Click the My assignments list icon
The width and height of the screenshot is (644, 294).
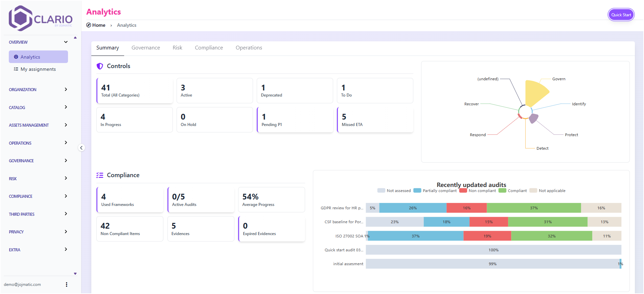[16, 69]
